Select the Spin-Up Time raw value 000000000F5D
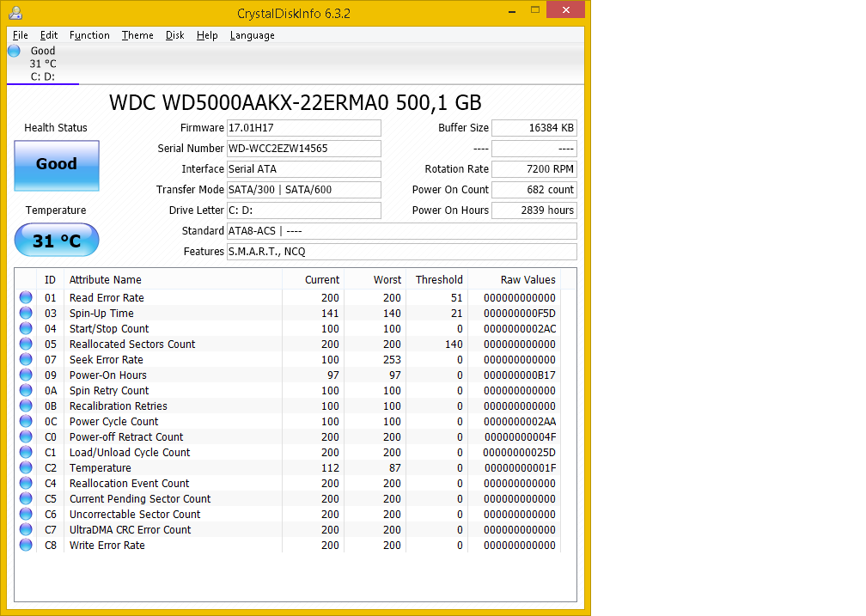Viewport: 866px width, 616px height. click(520, 314)
